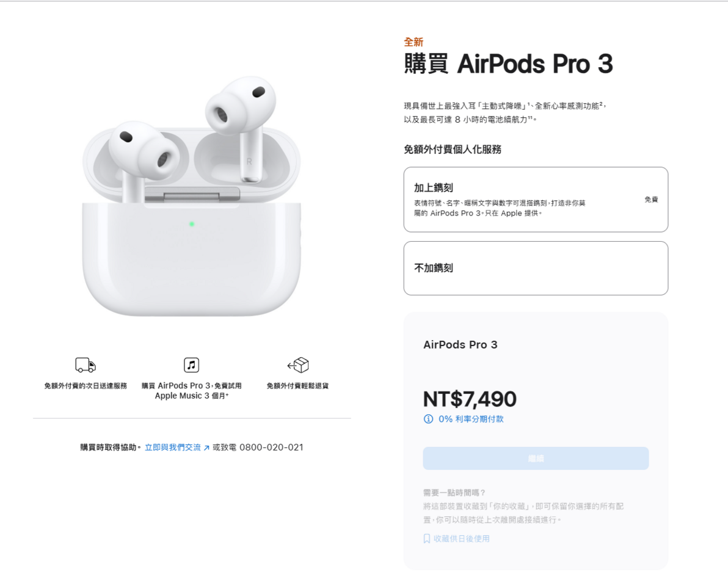Click the 免費 label on engraving option
Screen dimensions: 728x586
651,200
